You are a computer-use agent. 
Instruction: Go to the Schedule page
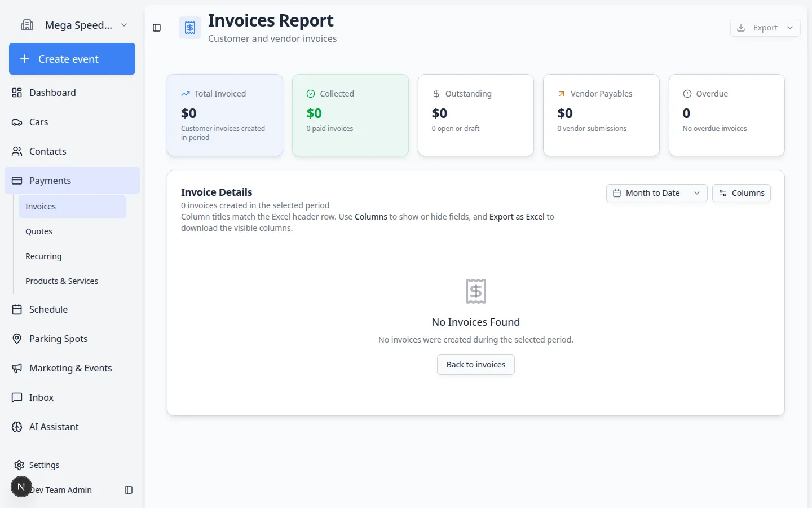(72, 309)
